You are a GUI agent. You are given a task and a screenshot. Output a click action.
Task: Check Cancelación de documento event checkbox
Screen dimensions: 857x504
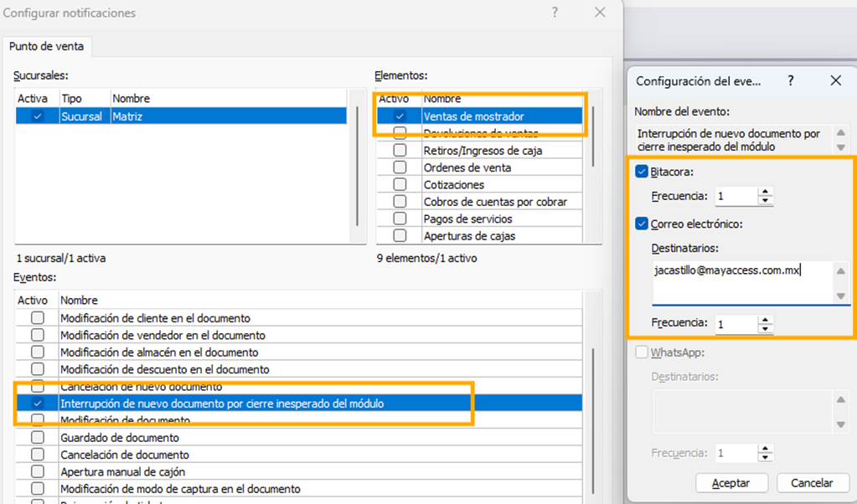tap(38, 455)
